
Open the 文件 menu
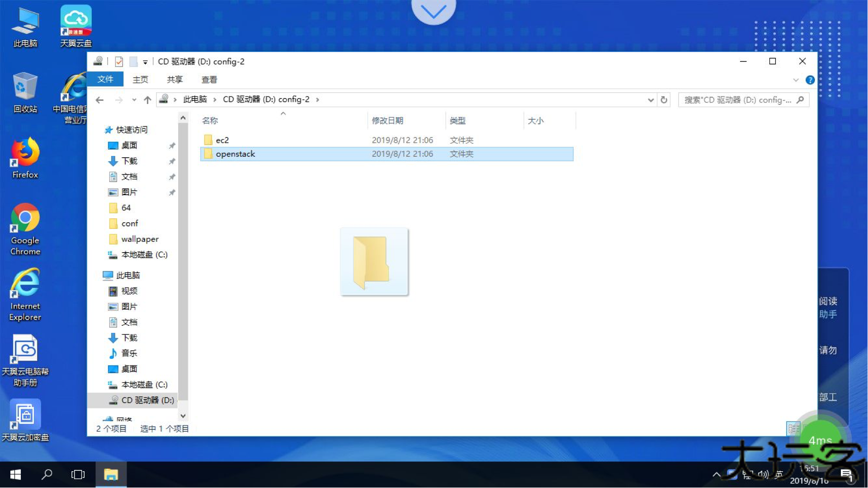tap(105, 79)
